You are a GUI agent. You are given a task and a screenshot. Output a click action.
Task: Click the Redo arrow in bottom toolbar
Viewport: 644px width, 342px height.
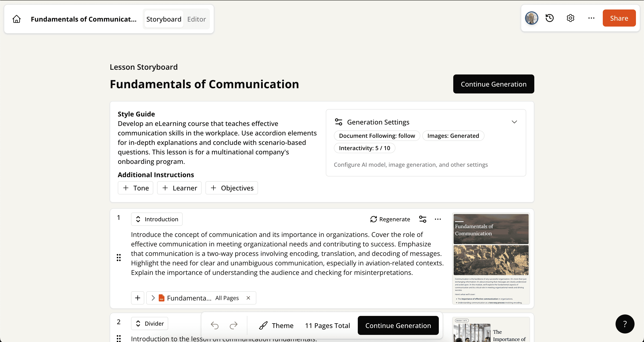tap(233, 325)
